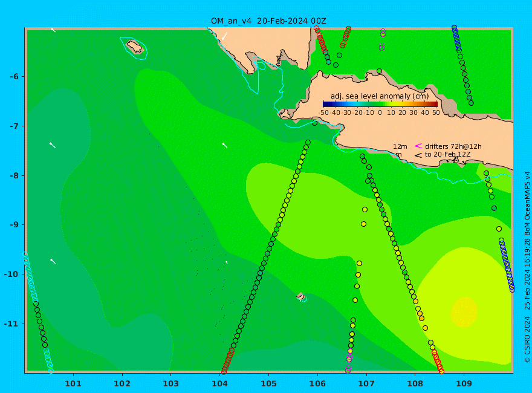Click longitude tick label 101
The height and width of the screenshot is (393, 532).
coord(73,384)
